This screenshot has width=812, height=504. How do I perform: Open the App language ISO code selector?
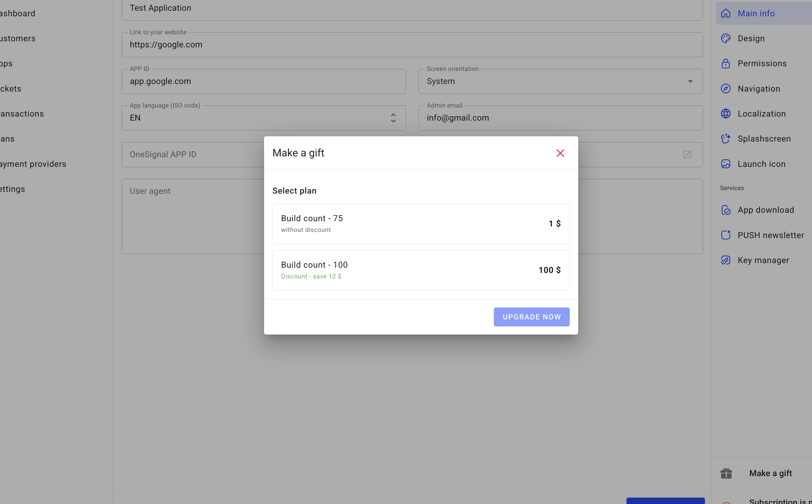[393, 118]
